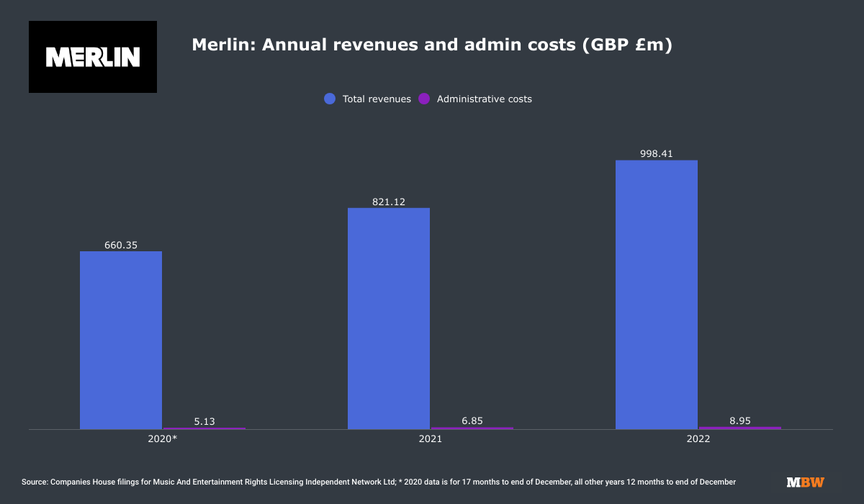Select the 2021 administrative costs bar
This screenshot has height=504, width=864.
[472, 428]
